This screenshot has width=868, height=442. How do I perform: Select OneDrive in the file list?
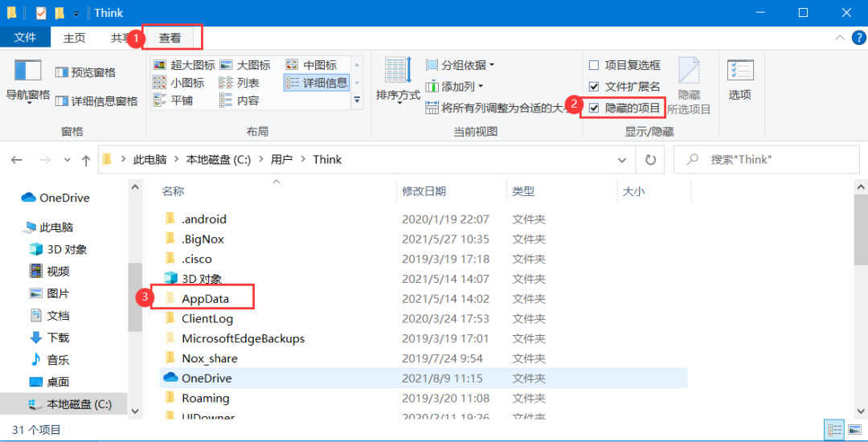423,379
